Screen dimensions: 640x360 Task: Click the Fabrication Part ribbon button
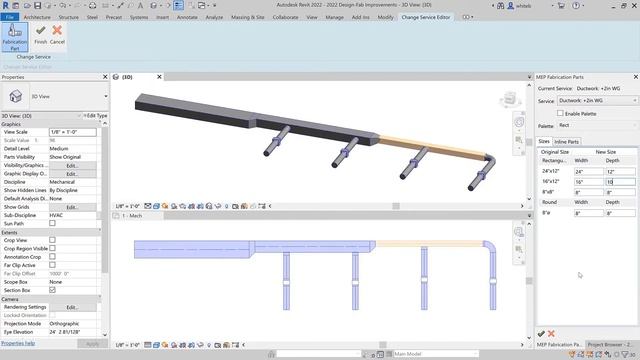pyautogui.click(x=15, y=37)
